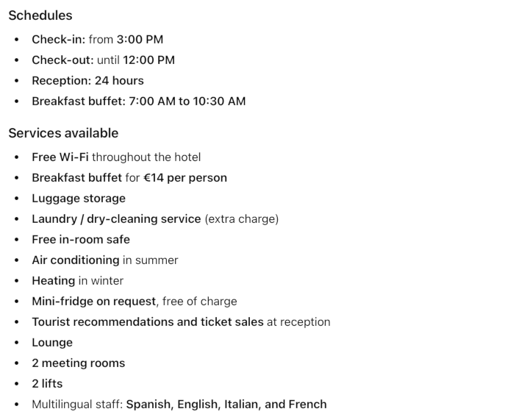The height and width of the screenshot is (420, 519).
Task: Click the Multilingual staff languages line
Action: tap(179, 405)
